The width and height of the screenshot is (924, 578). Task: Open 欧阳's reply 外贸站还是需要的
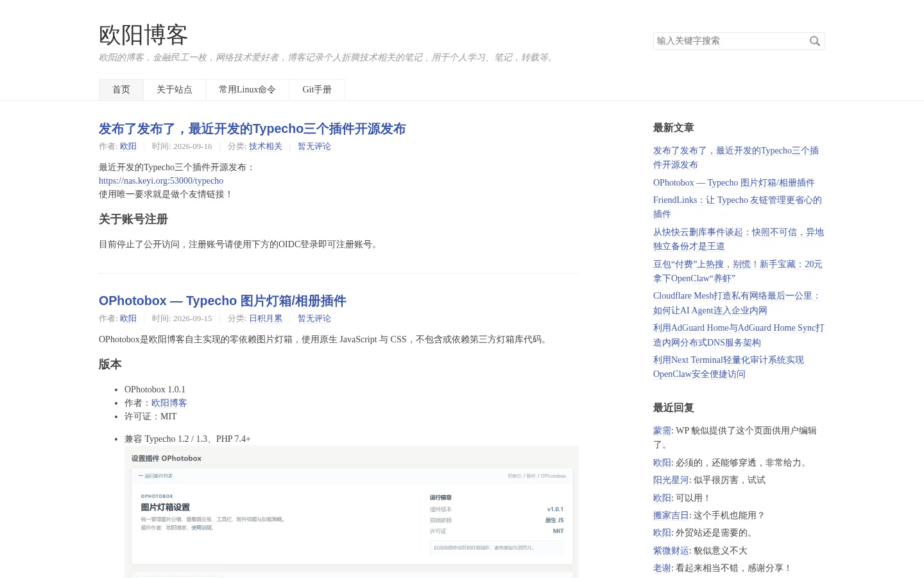click(x=662, y=533)
